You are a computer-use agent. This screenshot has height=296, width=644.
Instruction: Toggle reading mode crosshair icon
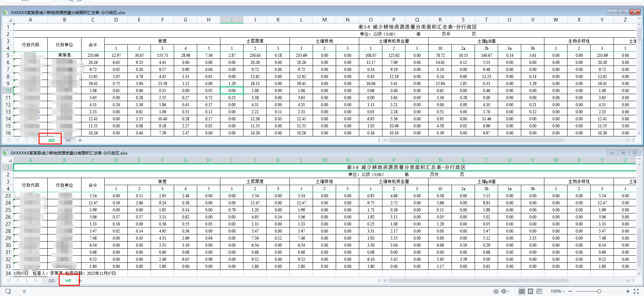tap(503, 291)
